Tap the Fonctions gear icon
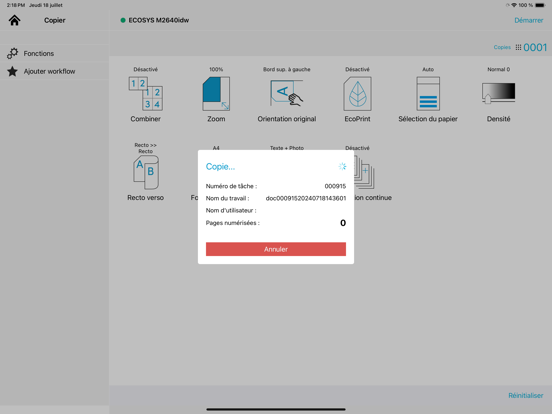 point(12,54)
